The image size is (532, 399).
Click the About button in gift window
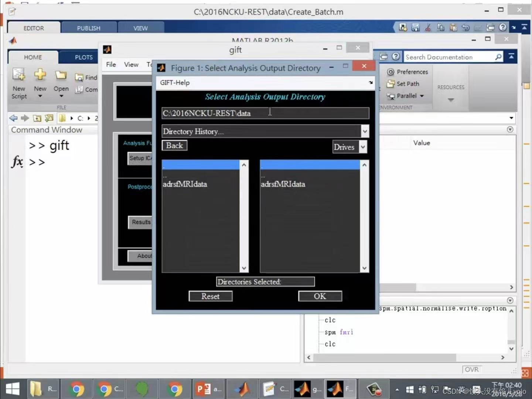coord(140,256)
